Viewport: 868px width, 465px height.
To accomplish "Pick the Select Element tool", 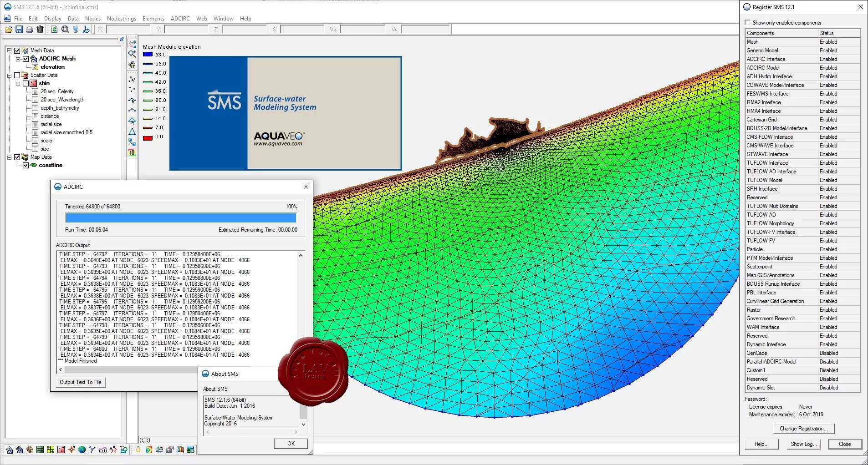I will pyautogui.click(x=132, y=121).
